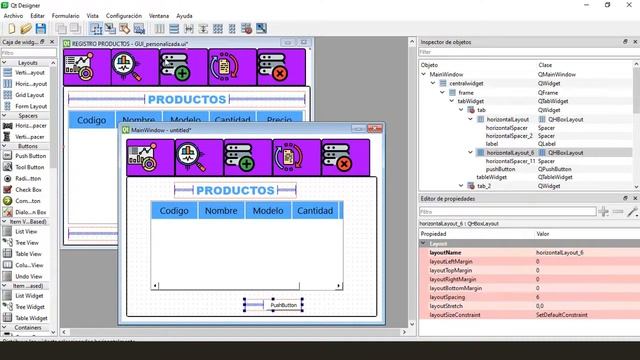Click the widget box filter field
The width and height of the screenshot is (640, 360).
29,53
